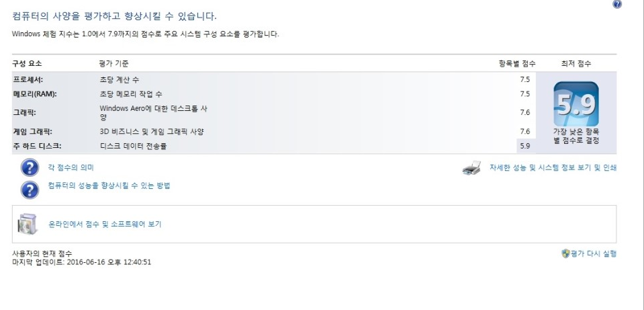This screenshot has height=310, width=644.
Task: Click the shield icon beside 평가 다시 실행
Action: click(x=565, y=254)
